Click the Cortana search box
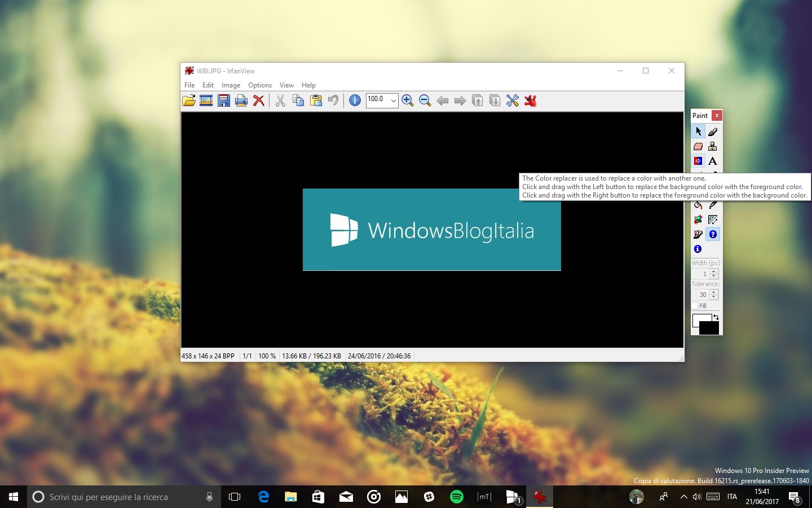The height and width of the screenshot is (508, 812). pos(124,497)
